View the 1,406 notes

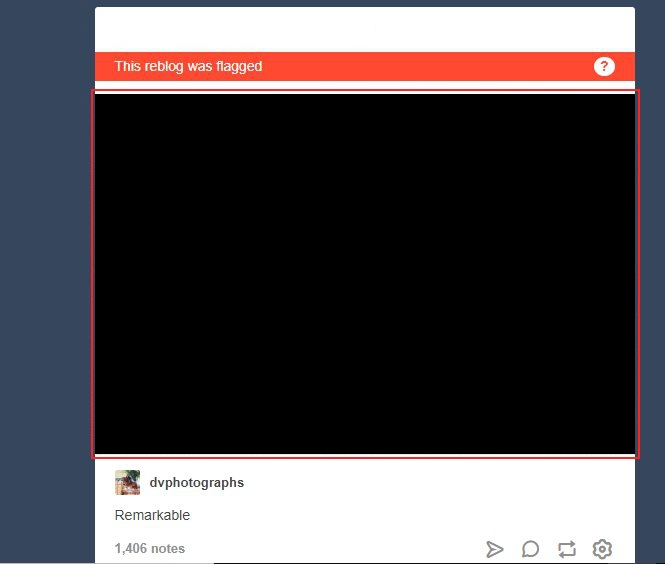tap(150, 549)
